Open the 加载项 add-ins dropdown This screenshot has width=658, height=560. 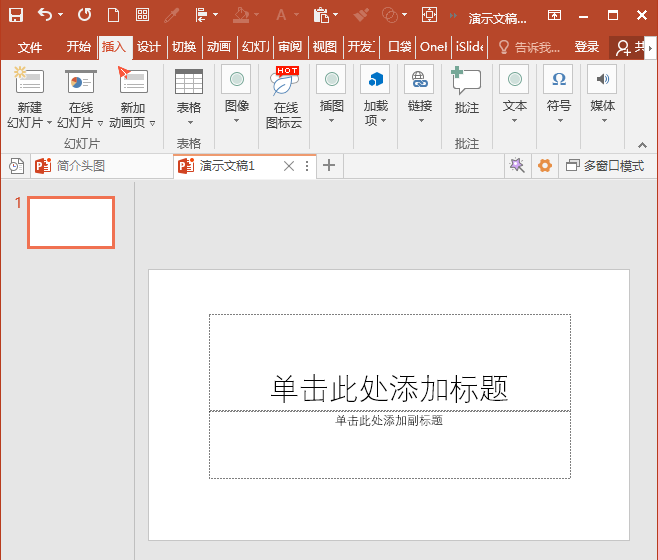pos(376,96)
